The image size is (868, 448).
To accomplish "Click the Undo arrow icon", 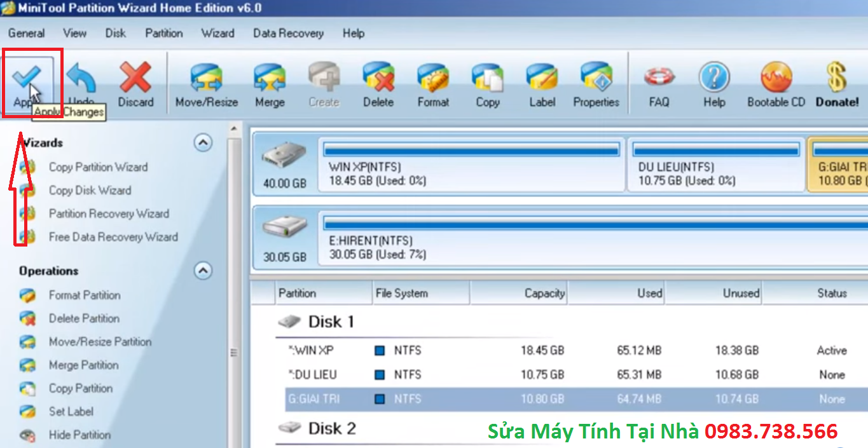I will (81, 78).
